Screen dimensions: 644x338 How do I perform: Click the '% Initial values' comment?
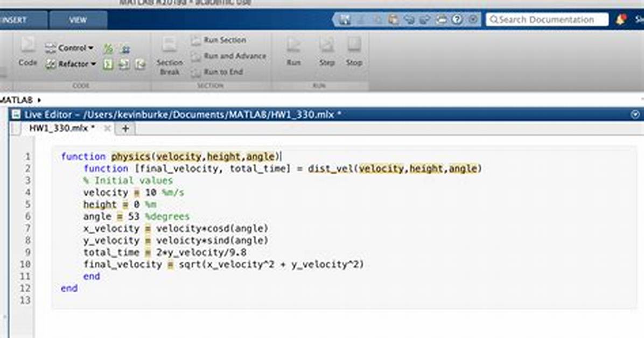coord(128,181)
